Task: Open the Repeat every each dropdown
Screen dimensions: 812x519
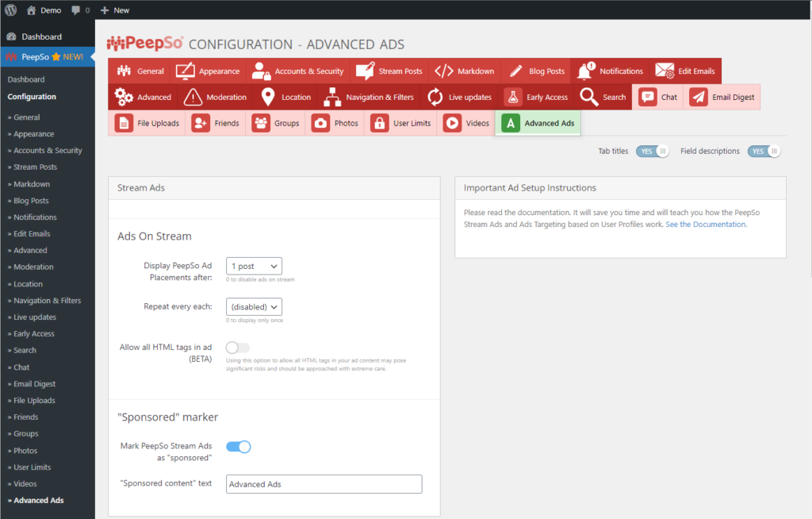Action: point(254,306)
